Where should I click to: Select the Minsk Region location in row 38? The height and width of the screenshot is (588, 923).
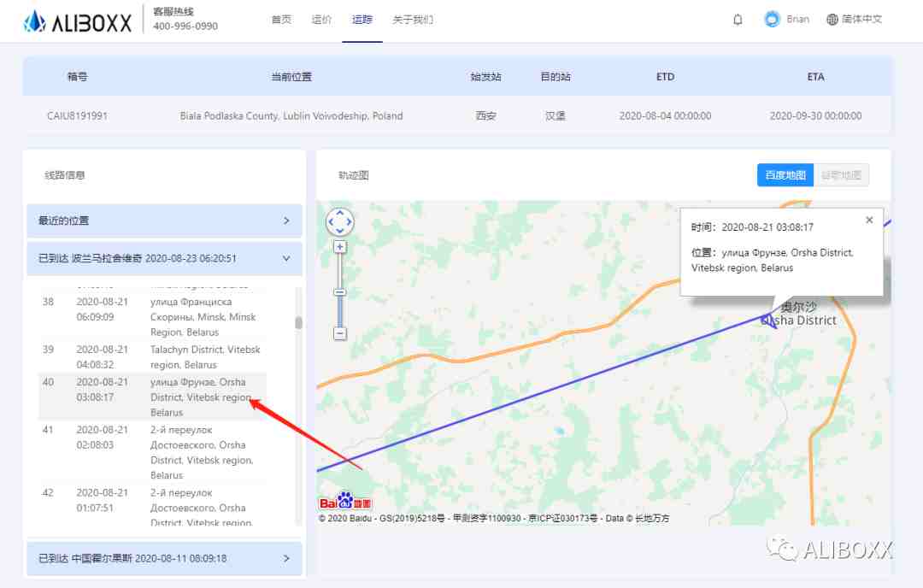203,317
